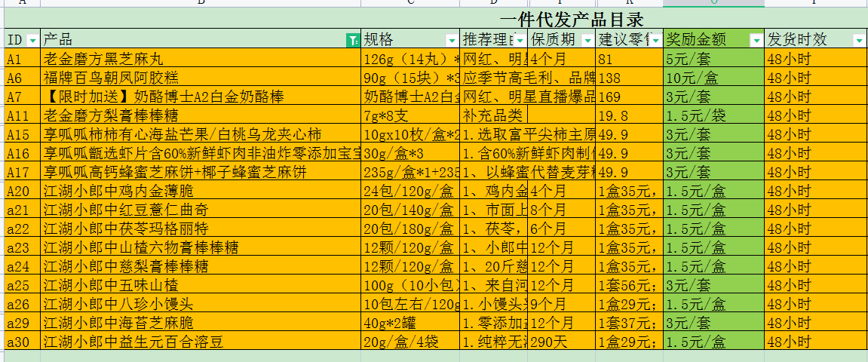
Task: Select the 产品 header cell text
Action: tap(57, 39)
